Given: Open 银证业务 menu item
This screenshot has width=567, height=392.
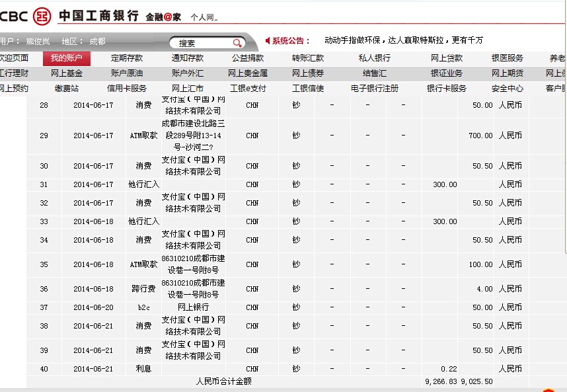Looking at the screenshot, I should coord(447,73).
